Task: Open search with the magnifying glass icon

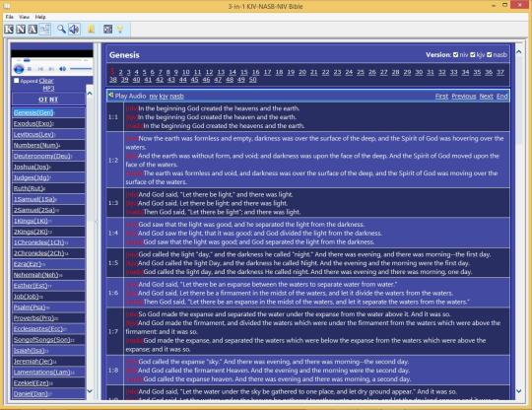Action: [61, 30]
